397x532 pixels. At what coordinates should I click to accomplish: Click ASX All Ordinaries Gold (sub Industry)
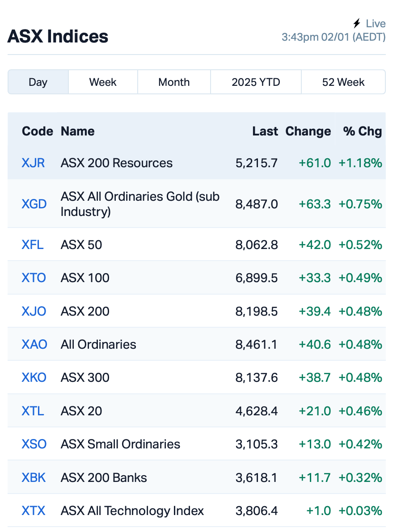tap(140, 204)
